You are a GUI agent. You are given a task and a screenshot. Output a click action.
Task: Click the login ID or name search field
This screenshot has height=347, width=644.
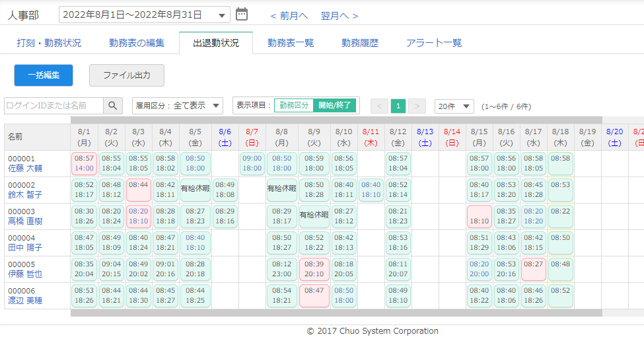(x=54, y=106)
